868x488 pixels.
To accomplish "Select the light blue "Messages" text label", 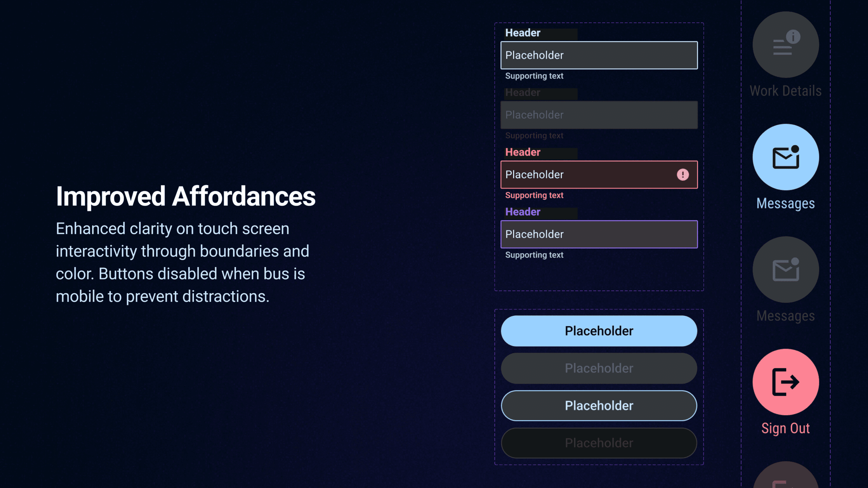I will pyautogui.click(x=785, y=203).
